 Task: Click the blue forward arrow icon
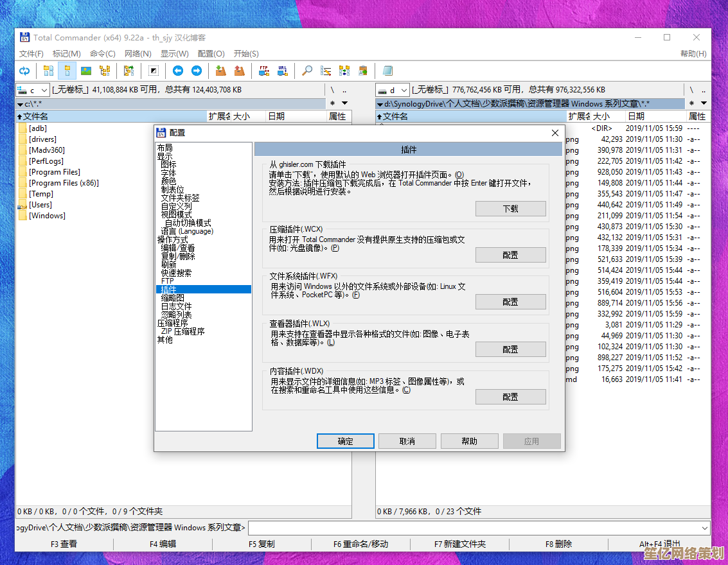(197, 71)
